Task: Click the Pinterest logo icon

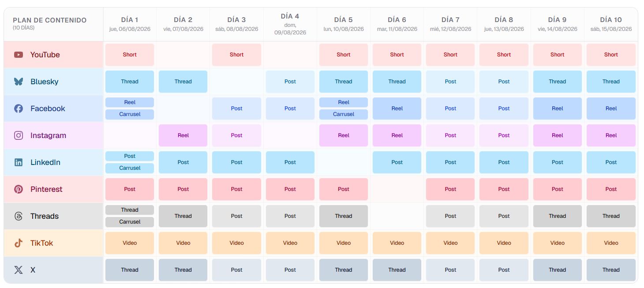Action: [x=19, y=189]
